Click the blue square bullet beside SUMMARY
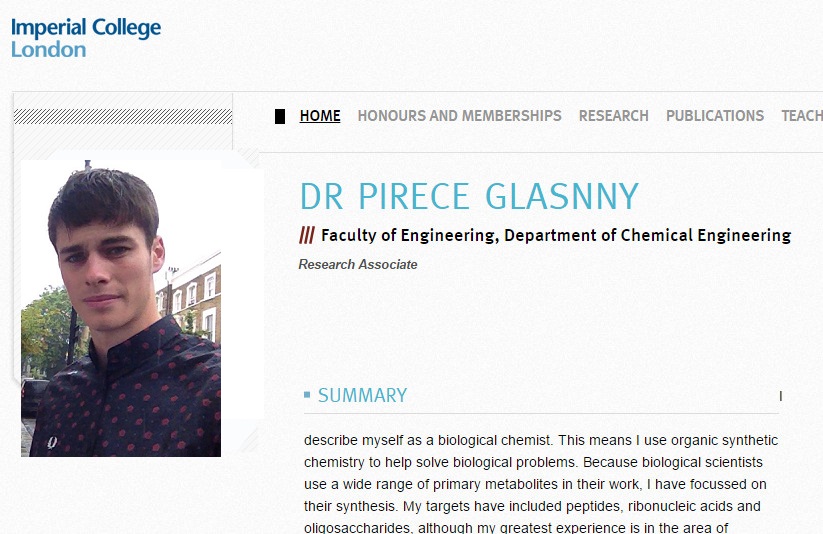Screen dimensions: 823x534 307,394
